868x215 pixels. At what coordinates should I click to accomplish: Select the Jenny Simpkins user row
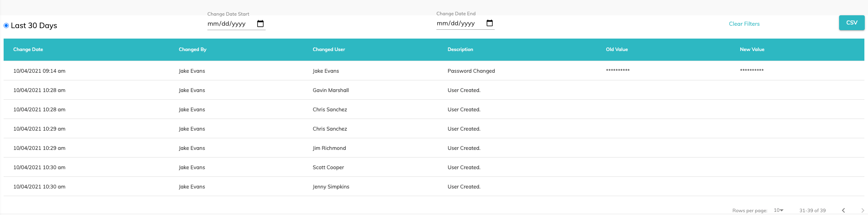(x=331, y=187)
